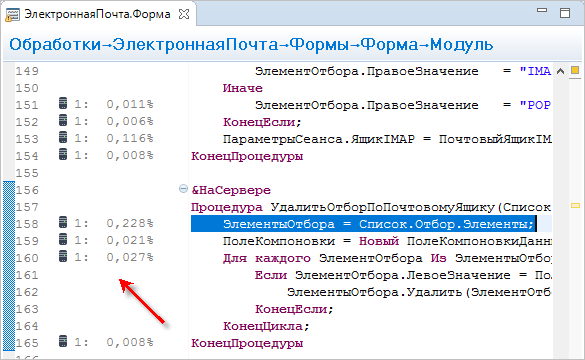This screenshot has width=585, height=360.
Task: Click the 0,228% profiling value on line 158
Action: tap(130, 223)
